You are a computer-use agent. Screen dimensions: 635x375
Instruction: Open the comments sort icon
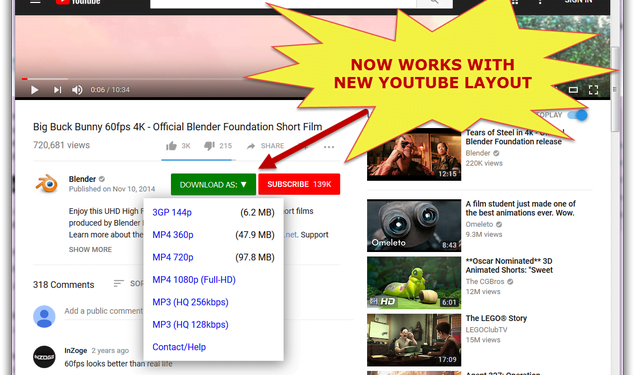(119, 283)
